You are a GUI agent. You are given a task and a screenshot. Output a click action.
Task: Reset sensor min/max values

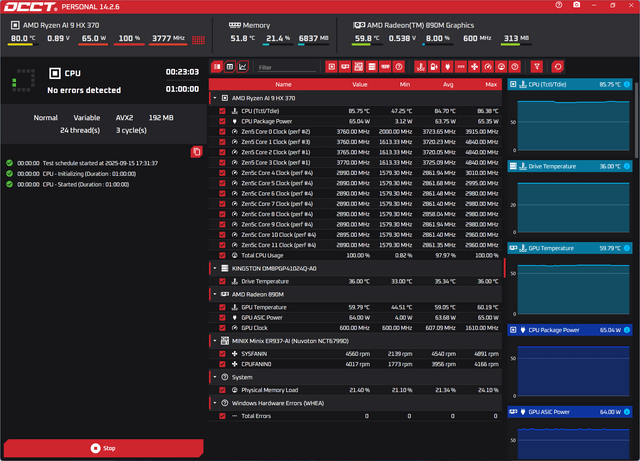point(558,67)
